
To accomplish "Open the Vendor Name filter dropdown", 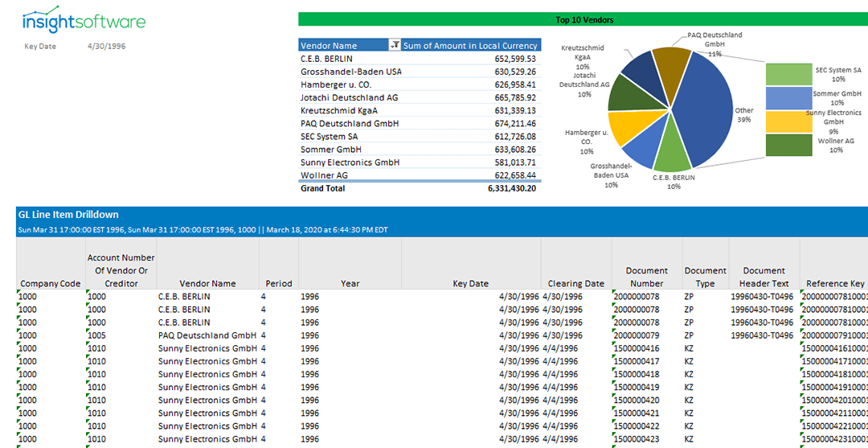I will click(395, 45).
